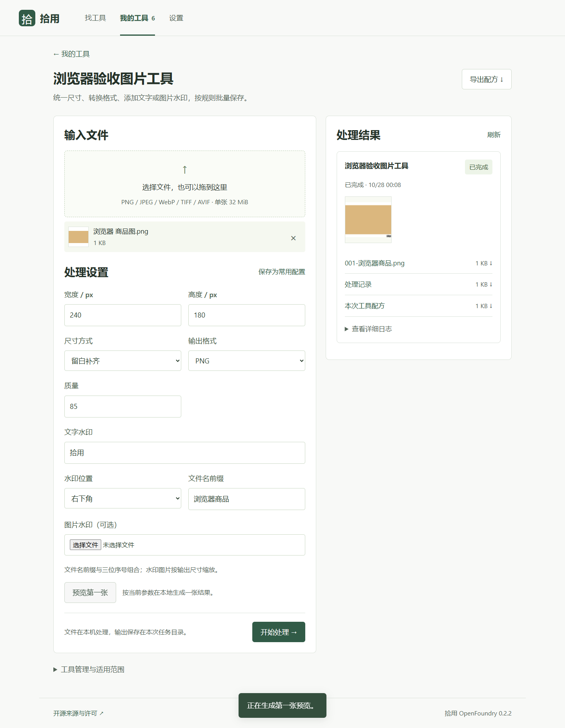Expand 查看详细日志 disclosure

coord(368,329)
